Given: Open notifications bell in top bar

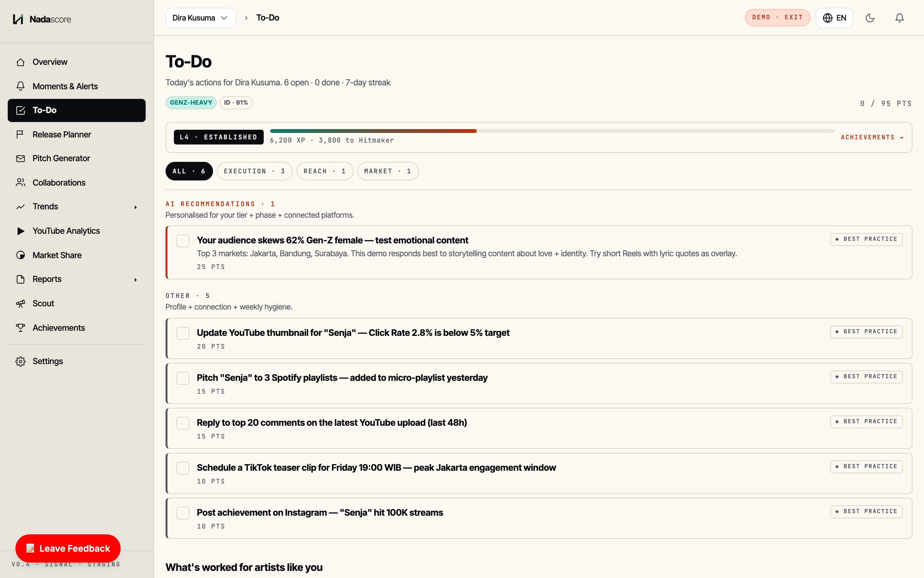Looking at the screenshot, I should [900, 18].
